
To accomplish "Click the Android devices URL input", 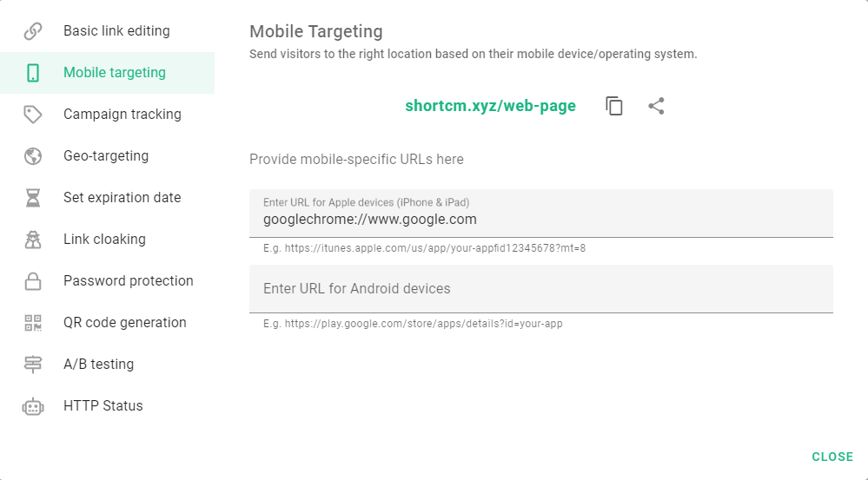I will coord(540,289).
